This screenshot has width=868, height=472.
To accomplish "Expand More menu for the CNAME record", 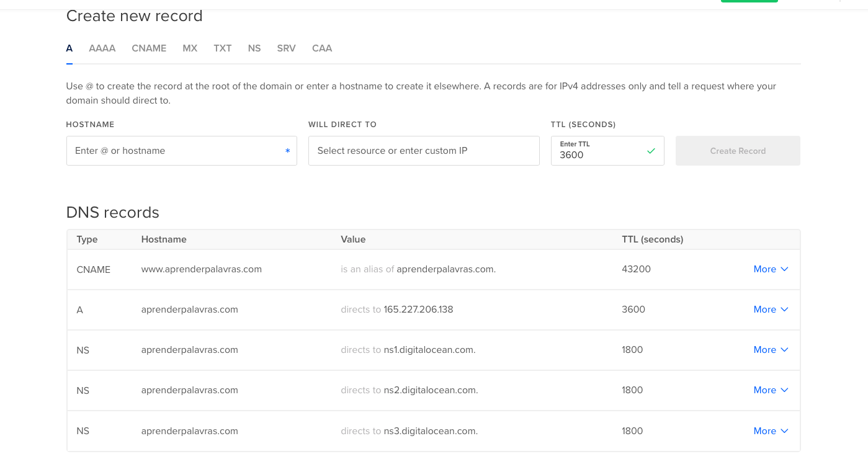I will pos(771,269).
